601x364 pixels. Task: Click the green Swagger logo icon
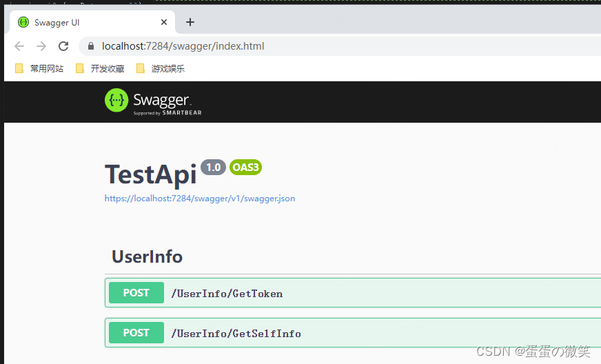click(x=116, y=101)
